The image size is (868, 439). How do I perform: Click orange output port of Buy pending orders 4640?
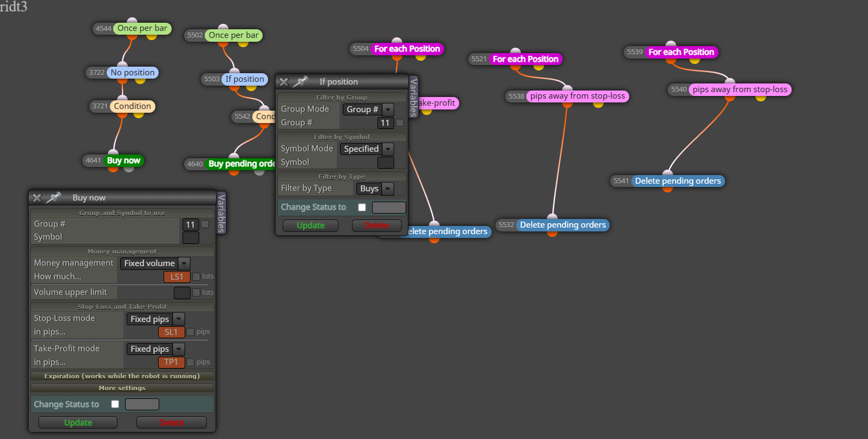pyautogui.click(x=234, y=172)
